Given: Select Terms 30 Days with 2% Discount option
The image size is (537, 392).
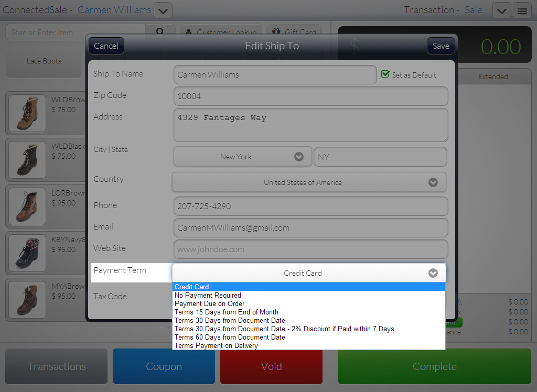Looking at the screenshot, I should [x=309, y=329].
